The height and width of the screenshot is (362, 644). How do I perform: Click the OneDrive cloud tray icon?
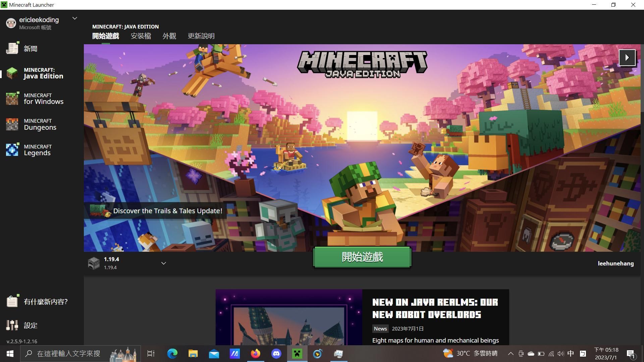point(531,354)
